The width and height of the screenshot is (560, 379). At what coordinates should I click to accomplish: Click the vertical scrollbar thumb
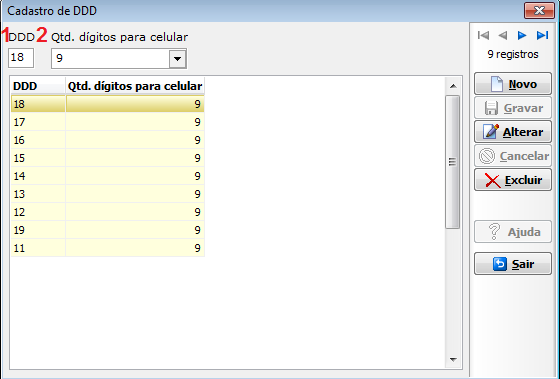coord(452,162)
